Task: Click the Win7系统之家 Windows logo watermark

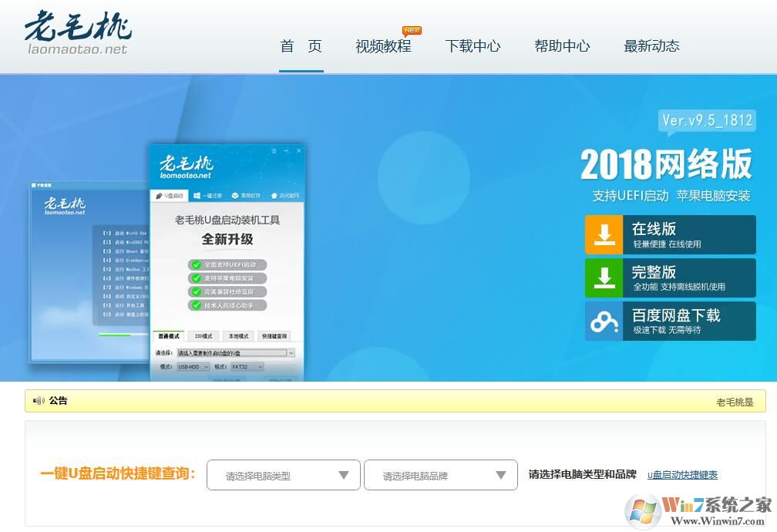Action: [644, 510]
